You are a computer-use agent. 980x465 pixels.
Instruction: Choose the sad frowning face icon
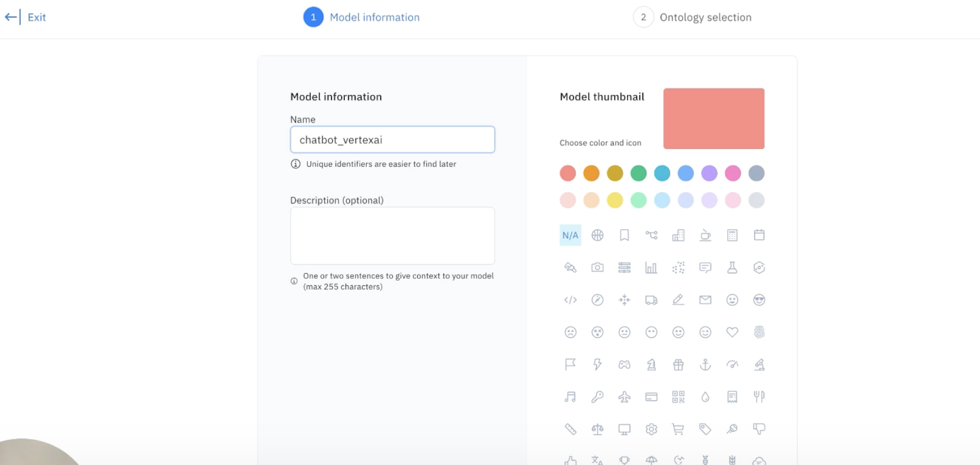pyautogui.click(x=570, y=332)
